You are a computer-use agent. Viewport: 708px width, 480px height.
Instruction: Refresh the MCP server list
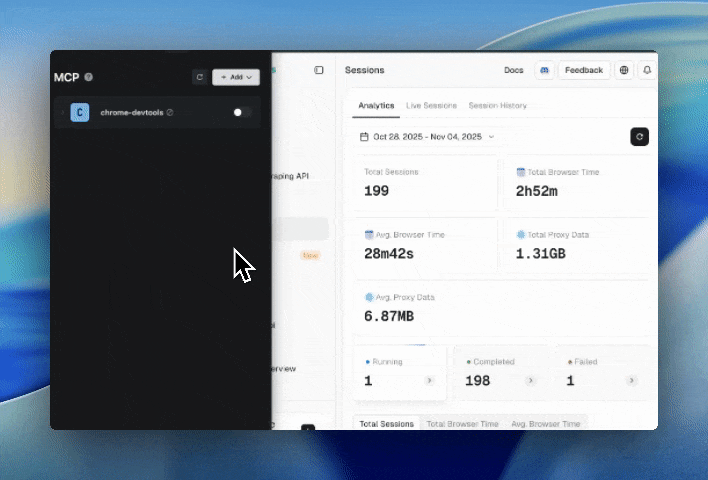200,77
